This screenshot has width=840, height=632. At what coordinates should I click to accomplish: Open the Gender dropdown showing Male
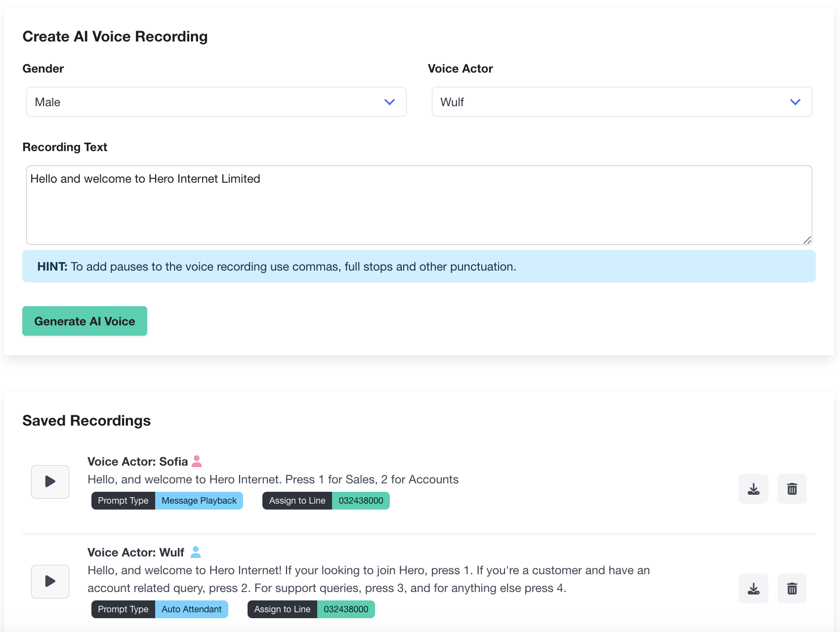[x=216, y=102]
